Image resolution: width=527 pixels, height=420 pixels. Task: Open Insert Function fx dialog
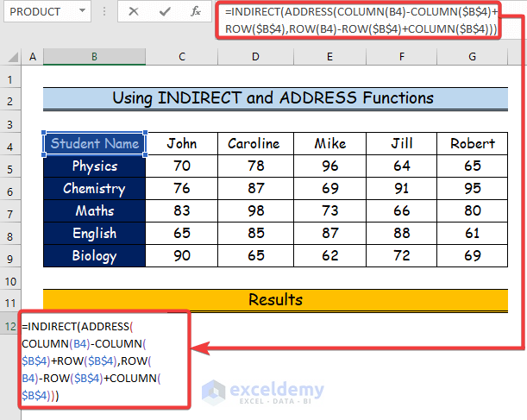click(x=195, y=11)
